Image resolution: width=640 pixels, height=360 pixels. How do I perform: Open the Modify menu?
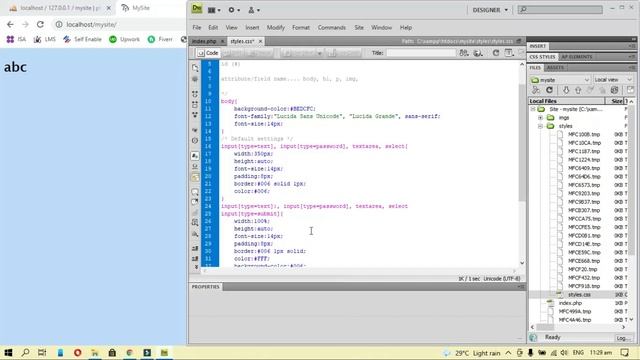[x=276, y=27]
